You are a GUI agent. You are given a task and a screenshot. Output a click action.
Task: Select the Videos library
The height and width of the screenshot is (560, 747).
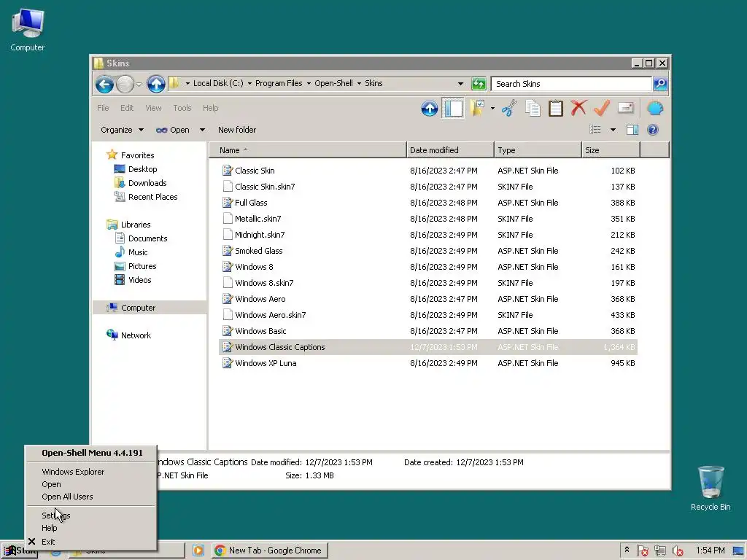point(133,280)
